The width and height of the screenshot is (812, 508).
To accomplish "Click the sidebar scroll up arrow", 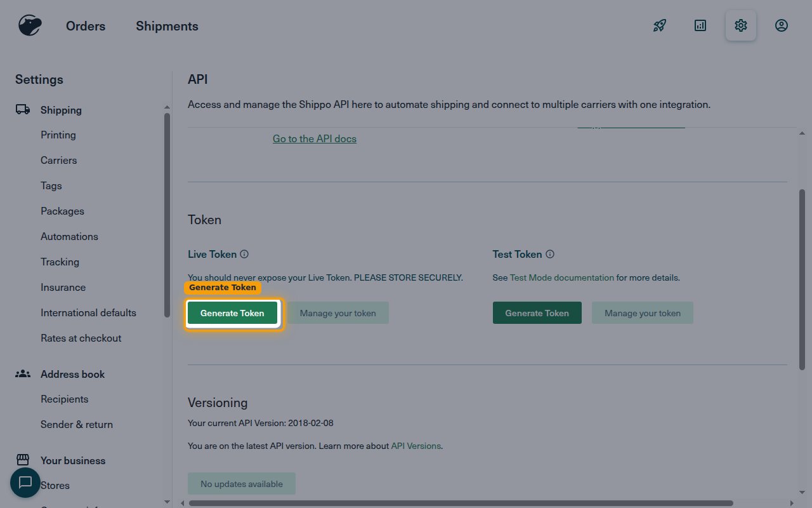I will (167, 107).
